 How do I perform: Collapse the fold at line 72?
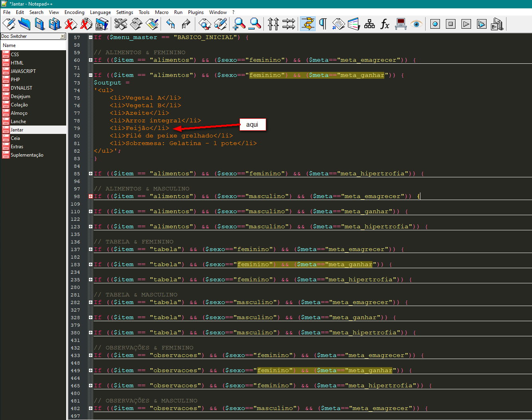[90, 75]
